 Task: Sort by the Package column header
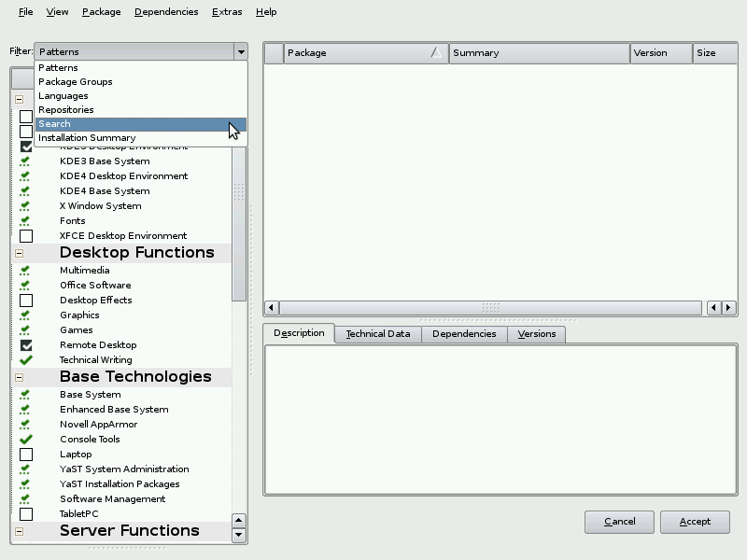[366, 53]
